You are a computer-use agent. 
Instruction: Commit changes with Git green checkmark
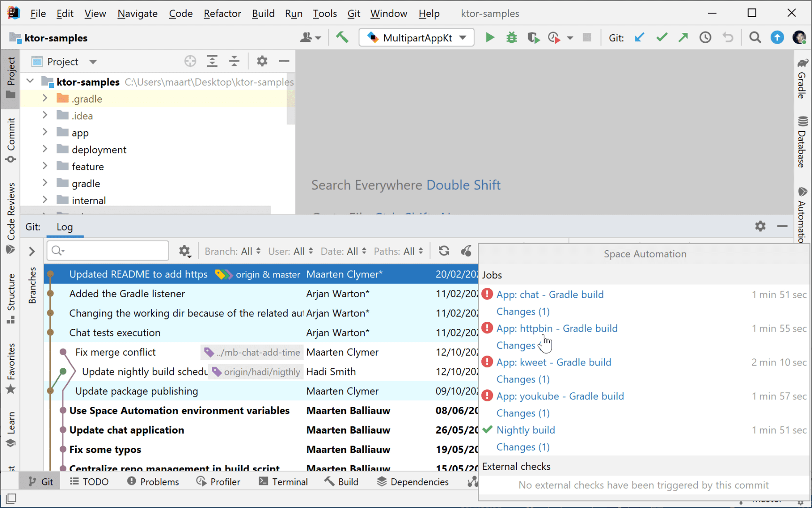click(x=662, y=37)
